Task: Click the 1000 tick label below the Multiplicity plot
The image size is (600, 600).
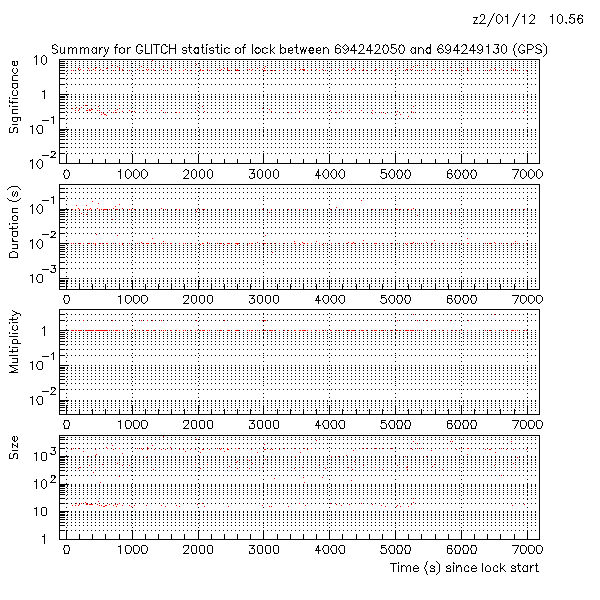Action: 133,424
